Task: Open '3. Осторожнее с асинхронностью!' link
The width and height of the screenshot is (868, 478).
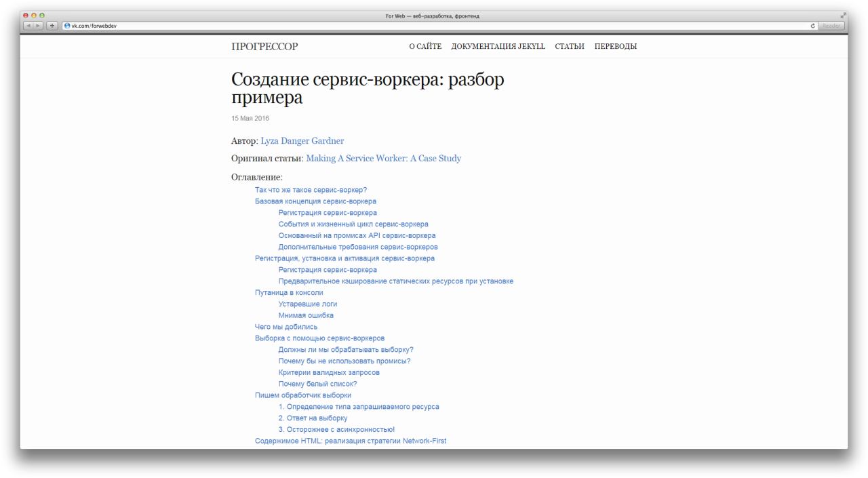Action: point(336,430)
